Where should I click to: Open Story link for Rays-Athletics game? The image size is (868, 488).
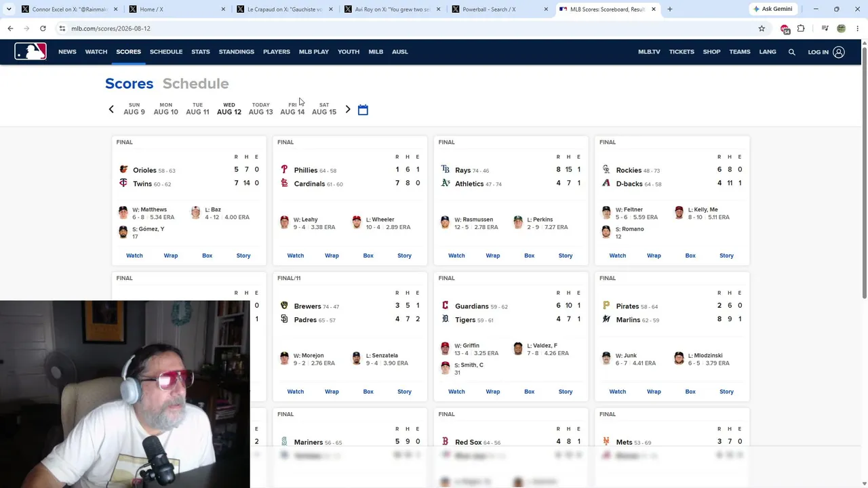tap(566, 256)
